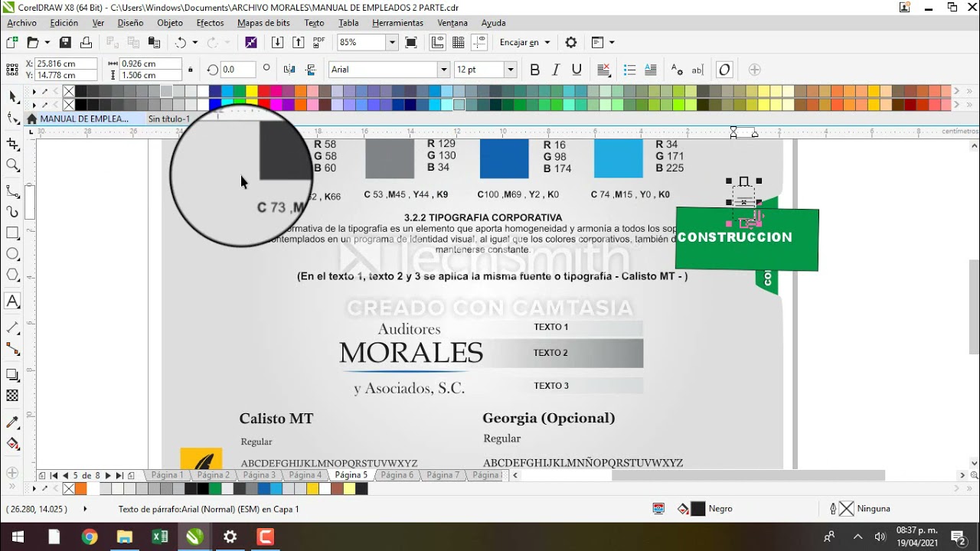The image size is (980, 551).
Task: Click the Print icon
Action: (86, 42)
